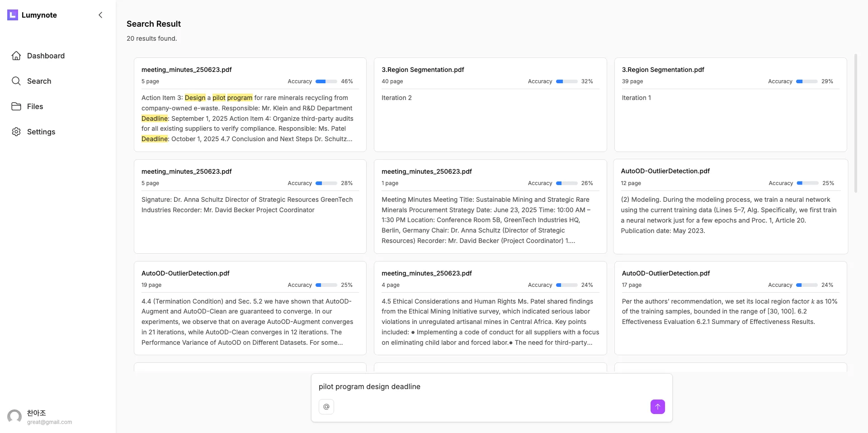Select the Files menu label
The image size is (868, 433).
pos(35,106)
